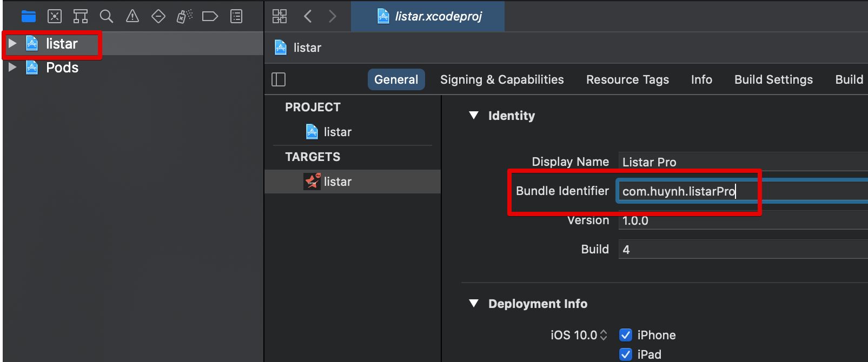868x362 pixels.
Task: Expand the Pods project tree
Action: (12, 67)
